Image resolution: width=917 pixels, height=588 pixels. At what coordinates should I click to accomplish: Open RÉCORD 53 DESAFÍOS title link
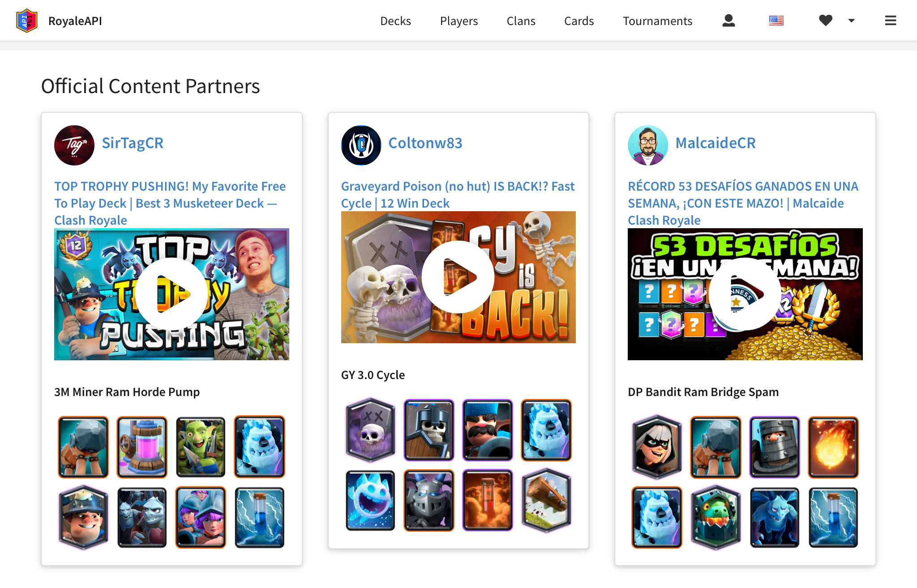click(743, 203)
